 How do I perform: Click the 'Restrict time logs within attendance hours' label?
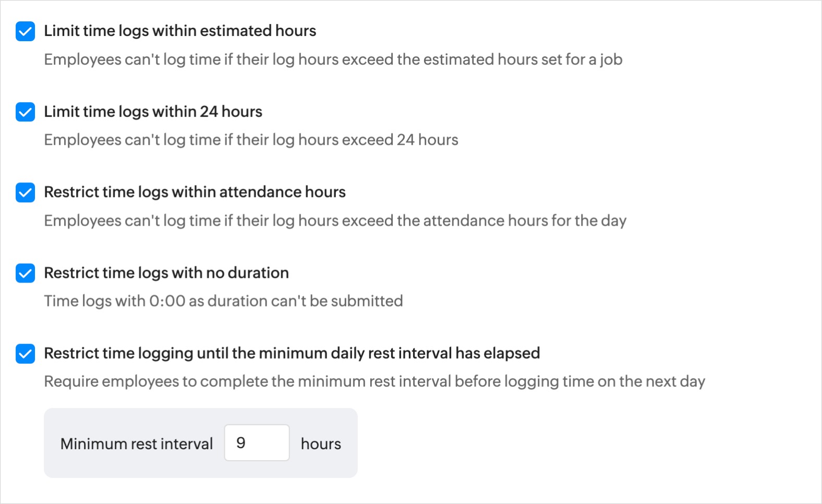(195, 192)
